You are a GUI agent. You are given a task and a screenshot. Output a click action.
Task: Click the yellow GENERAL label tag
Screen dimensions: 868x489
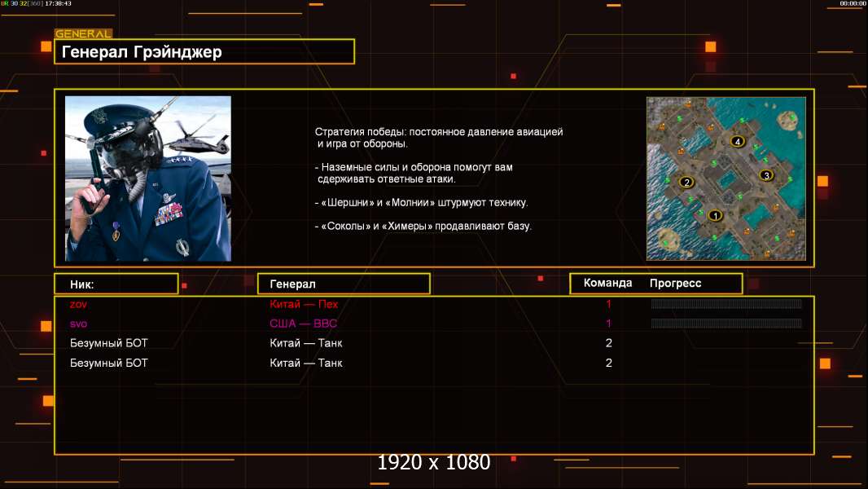83,34
